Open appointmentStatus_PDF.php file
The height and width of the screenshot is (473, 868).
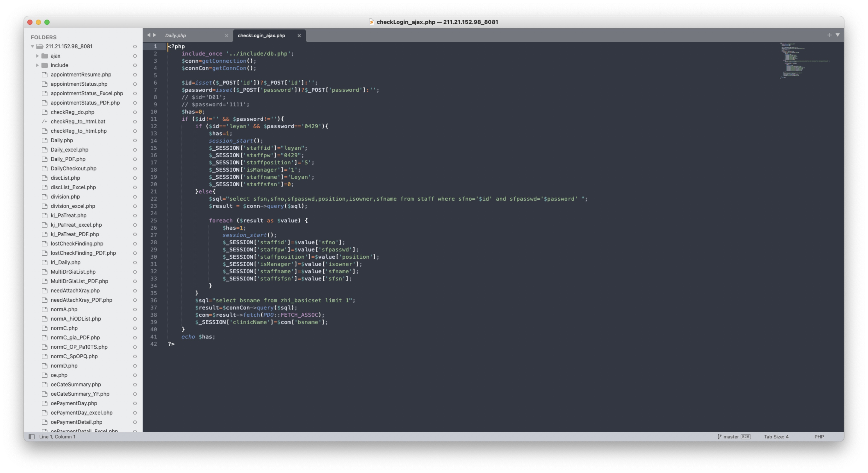85,103
